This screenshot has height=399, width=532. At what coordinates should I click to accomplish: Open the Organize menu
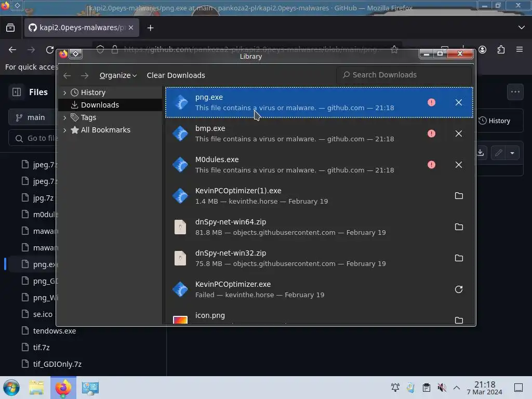[x=118, y=75]
